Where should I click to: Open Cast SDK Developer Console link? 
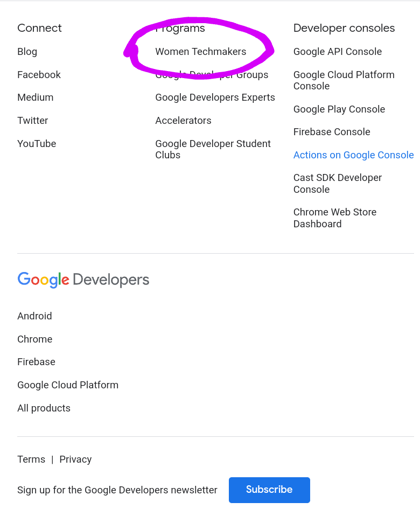[338, 184]
